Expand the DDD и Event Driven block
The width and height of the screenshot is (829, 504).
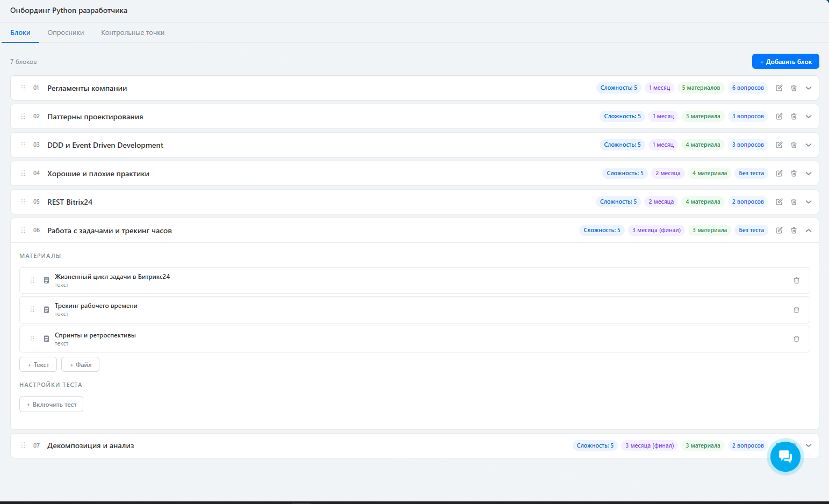coord(808,145)
